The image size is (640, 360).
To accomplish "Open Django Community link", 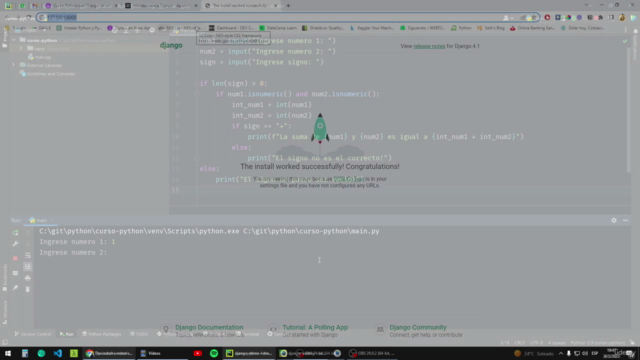I will [418, 327].
